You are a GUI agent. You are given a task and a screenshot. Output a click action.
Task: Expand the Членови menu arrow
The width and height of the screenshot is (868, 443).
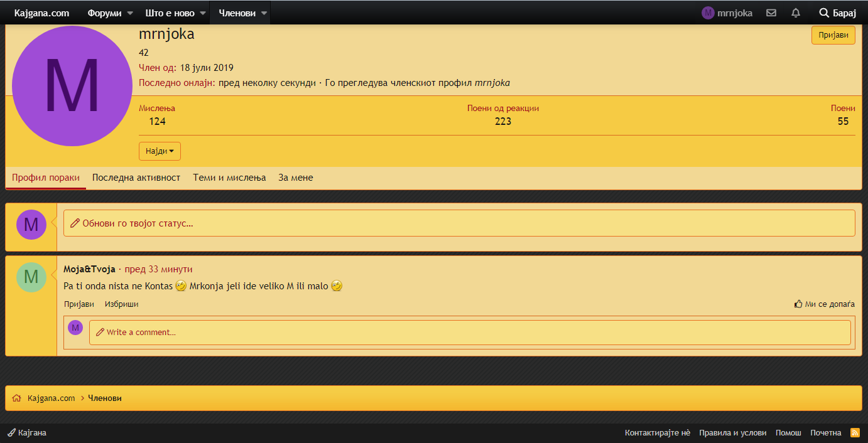(x=264, y=13)
